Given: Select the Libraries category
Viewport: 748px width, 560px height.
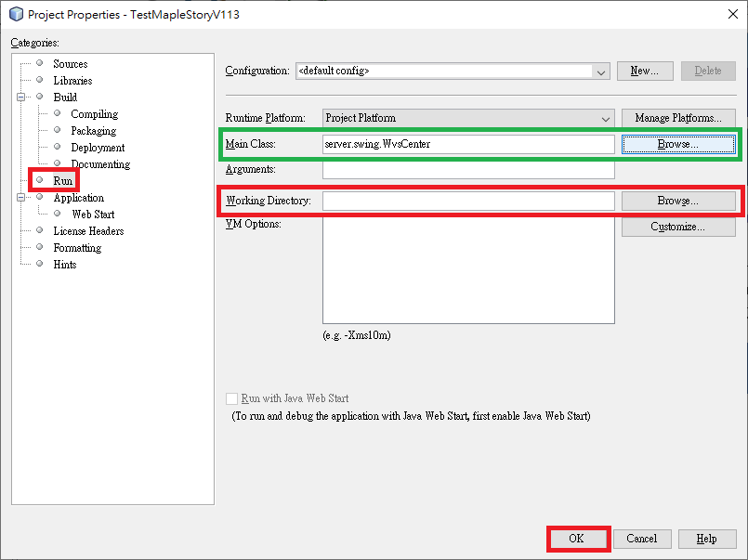Looking at the screenshot, I should 72,81.
